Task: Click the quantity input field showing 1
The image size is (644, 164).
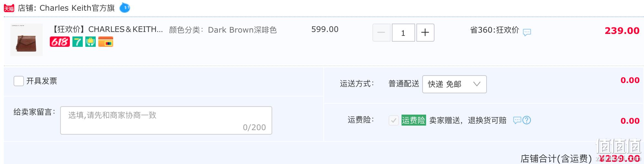Action: click(403, 33)
